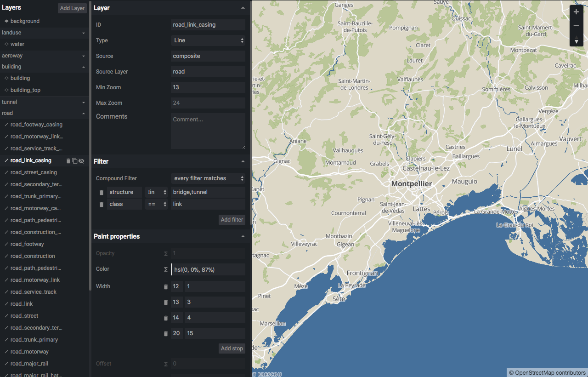Click the Add Layer button
The height and width of the screenshot is (377, 588).
pos(72,8)
